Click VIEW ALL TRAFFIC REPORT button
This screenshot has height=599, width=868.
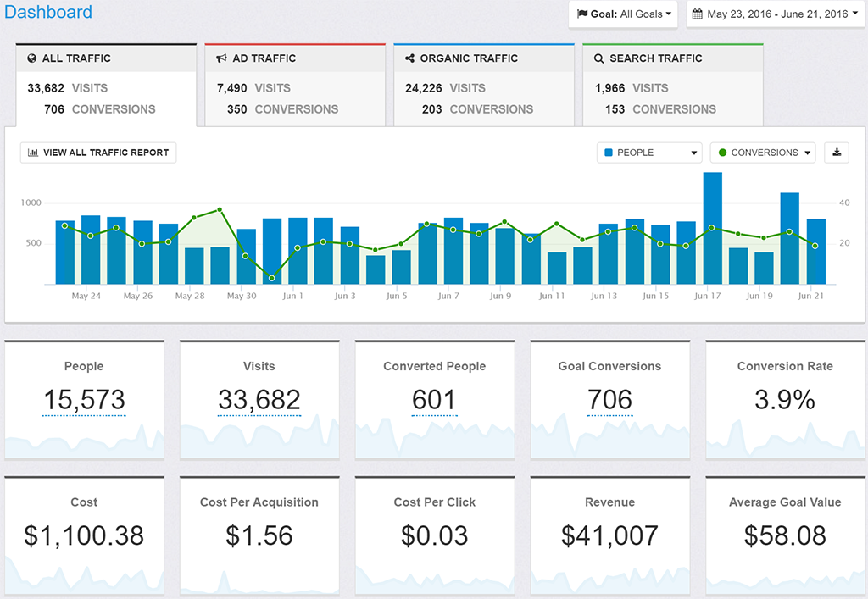tap(98, 153)
